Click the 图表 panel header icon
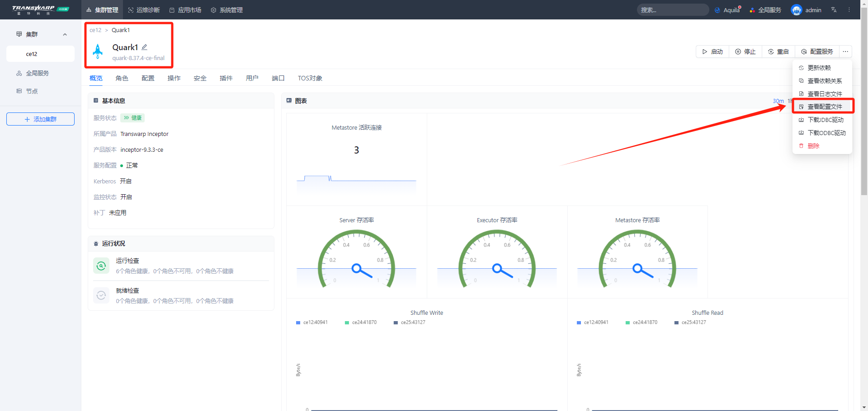Viewport: 868px width, 411px height. tap(289, 101)
